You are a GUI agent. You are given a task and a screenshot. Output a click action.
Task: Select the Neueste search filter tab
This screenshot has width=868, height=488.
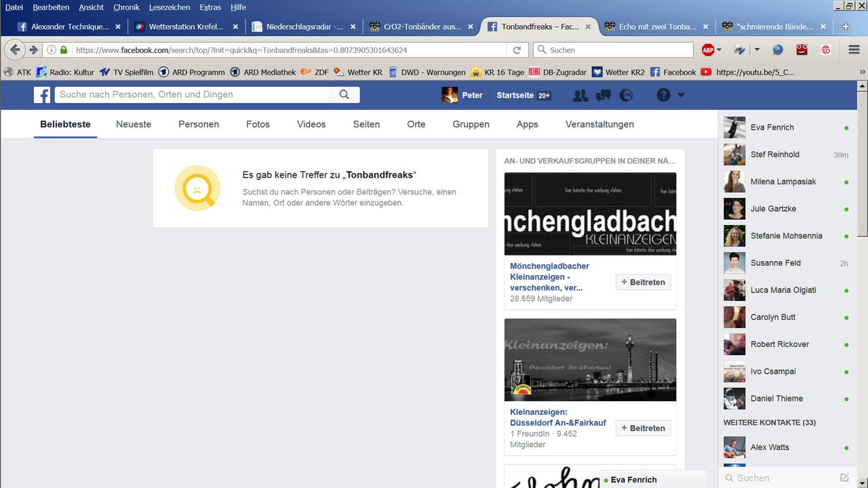134,124
